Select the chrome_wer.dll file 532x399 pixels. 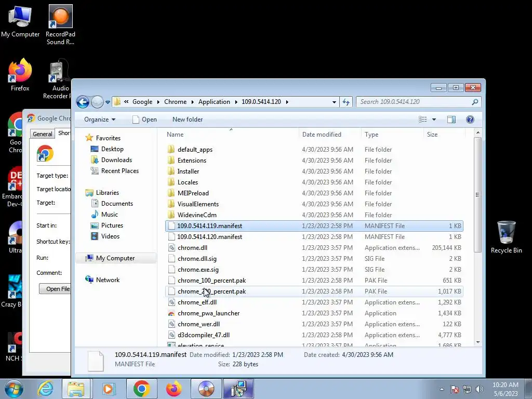314,324
